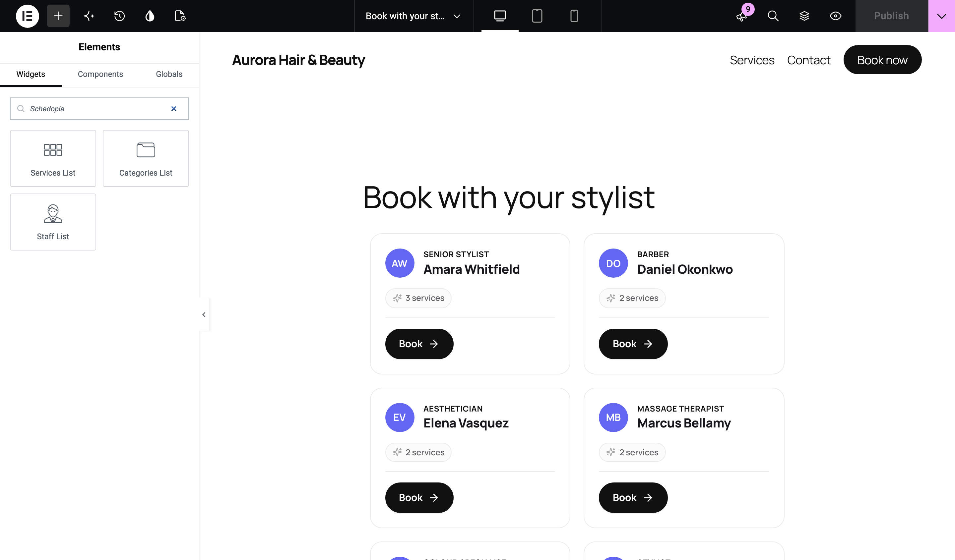The height and width of the screenshot is (560, 955).
Task: Click Book for Elena Vasquez
Action: [419, 497]
